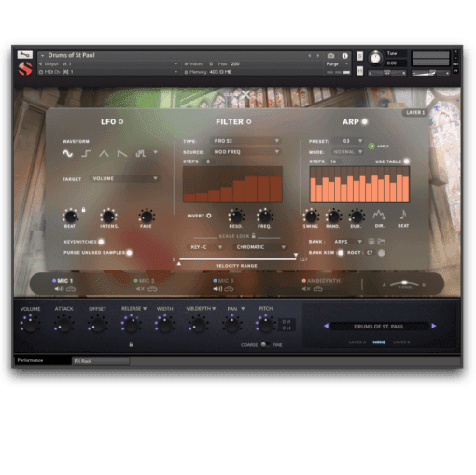Select the random step waveform icon
The image size is (476, 475).
(140, 153)
